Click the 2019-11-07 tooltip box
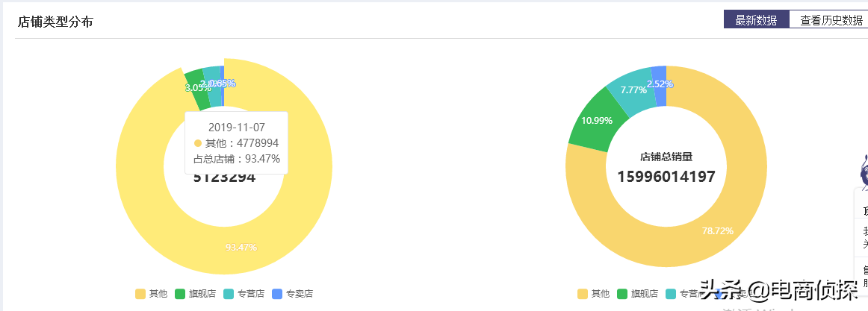868x311 pixels. (236, 143)
